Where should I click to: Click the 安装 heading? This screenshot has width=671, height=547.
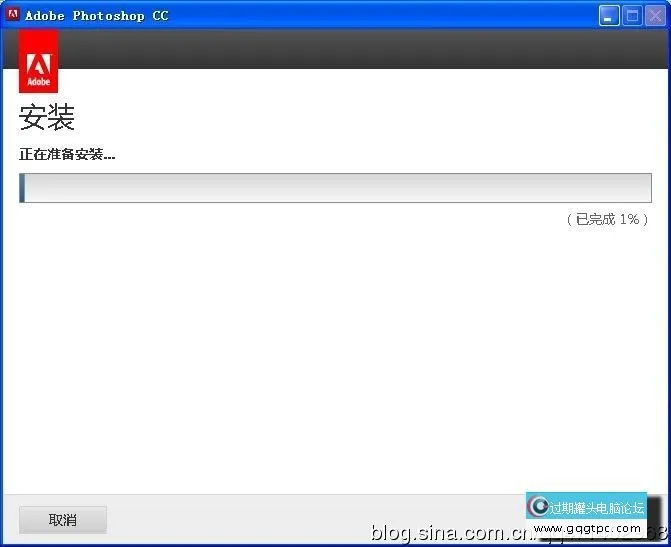(x=47, y=117)
